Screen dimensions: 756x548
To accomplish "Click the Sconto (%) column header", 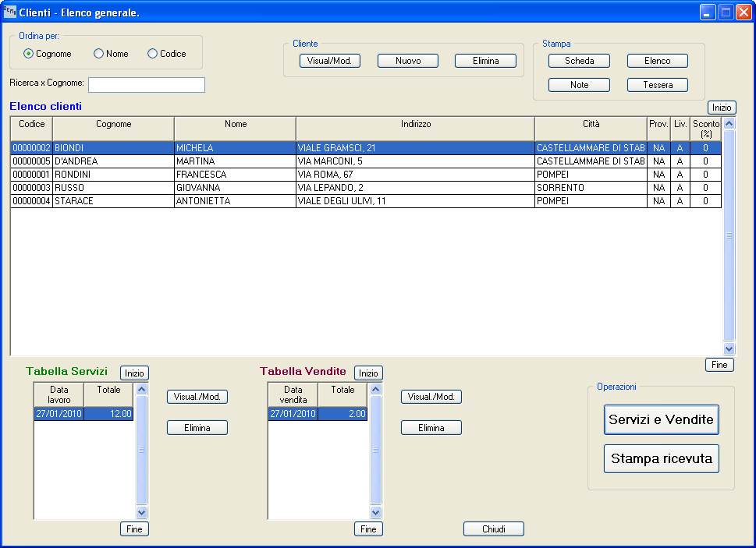I will tap(706, 129).
